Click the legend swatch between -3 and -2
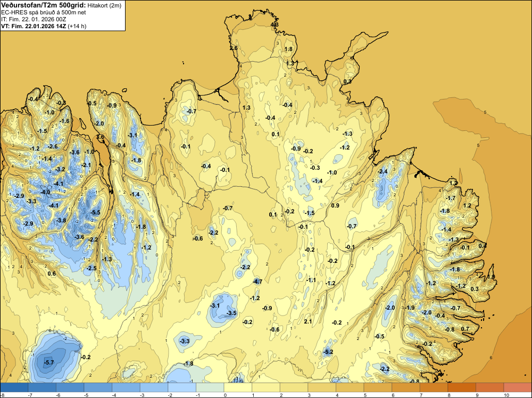 click(154, 387)
